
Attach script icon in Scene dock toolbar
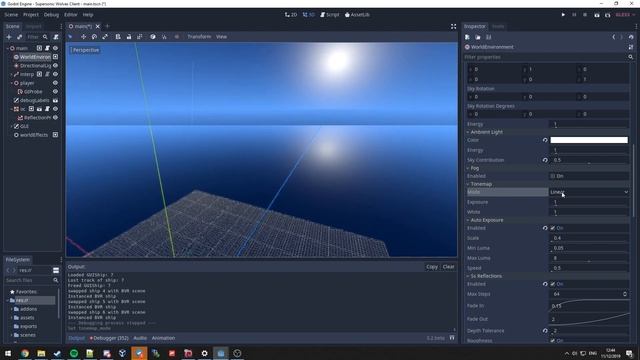(x=56, y=37)
